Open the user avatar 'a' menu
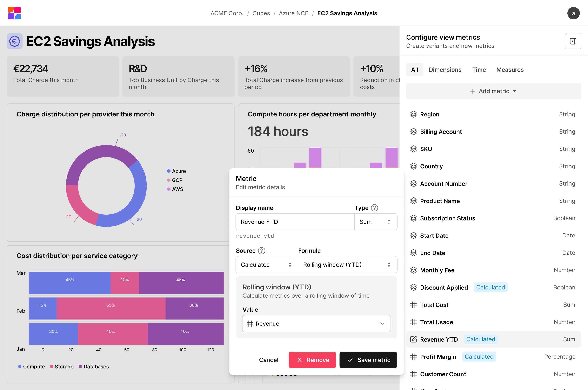Image resolution: width=588 pixels, height=390 pixels. [573, 13]
